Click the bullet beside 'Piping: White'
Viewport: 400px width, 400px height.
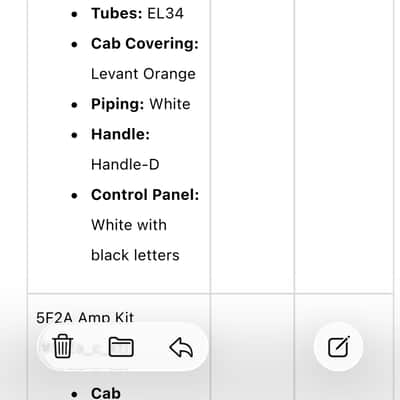(74, 105)
